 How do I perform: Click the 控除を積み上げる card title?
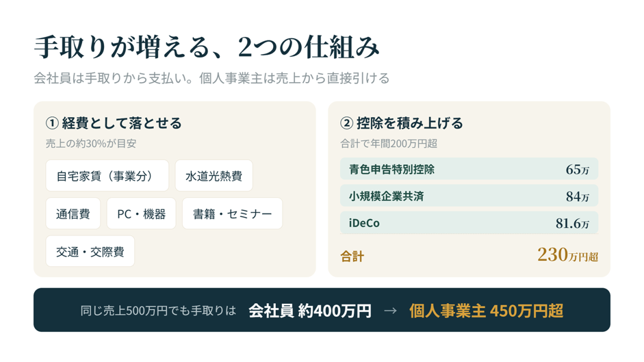pyautogui.click(x=409, y=123)
